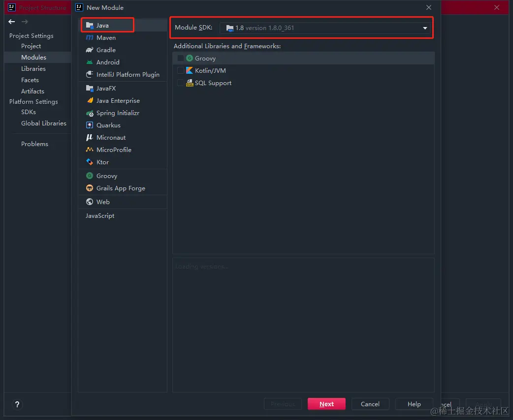This screenshot has height=420, width=513.
Task: Click the IntelliJ logo in New Module title
Action: tap(79, 7)
